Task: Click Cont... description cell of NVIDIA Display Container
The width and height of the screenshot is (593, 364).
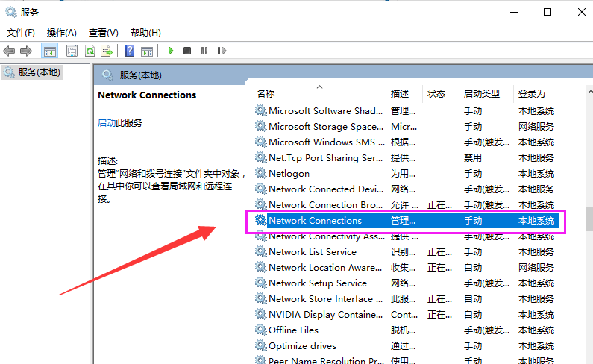Action: (404, 315)
